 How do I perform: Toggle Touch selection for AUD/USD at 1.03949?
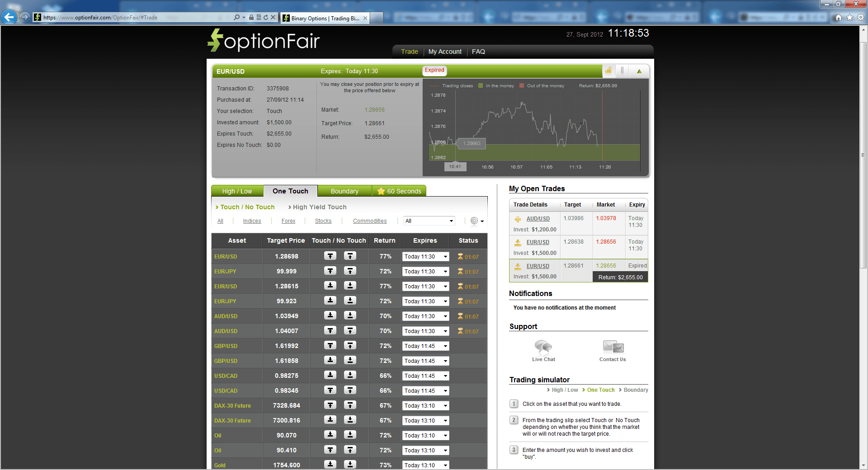point(330,316)
